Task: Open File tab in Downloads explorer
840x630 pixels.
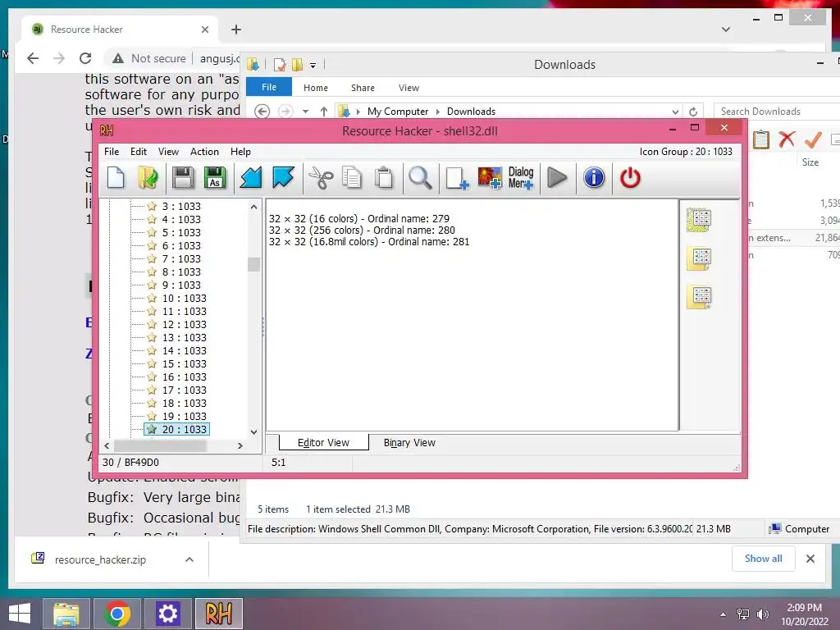Action: (x=269, y=87)
